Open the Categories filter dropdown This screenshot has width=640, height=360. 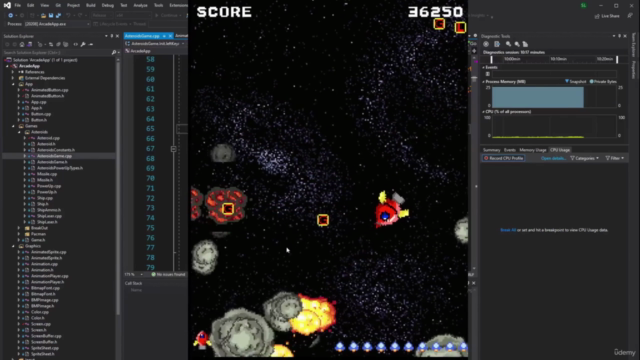click(x=584, y=158)
